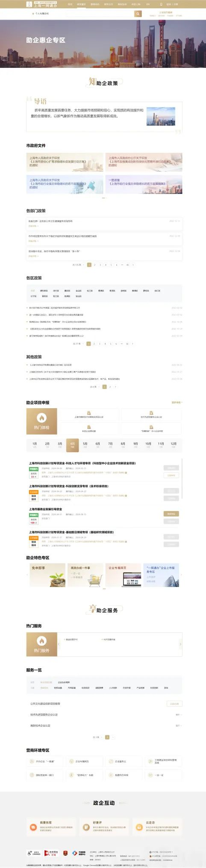Click the 热门体检 flame icon tile
This screenshot has height=868, width=206.
41,421
